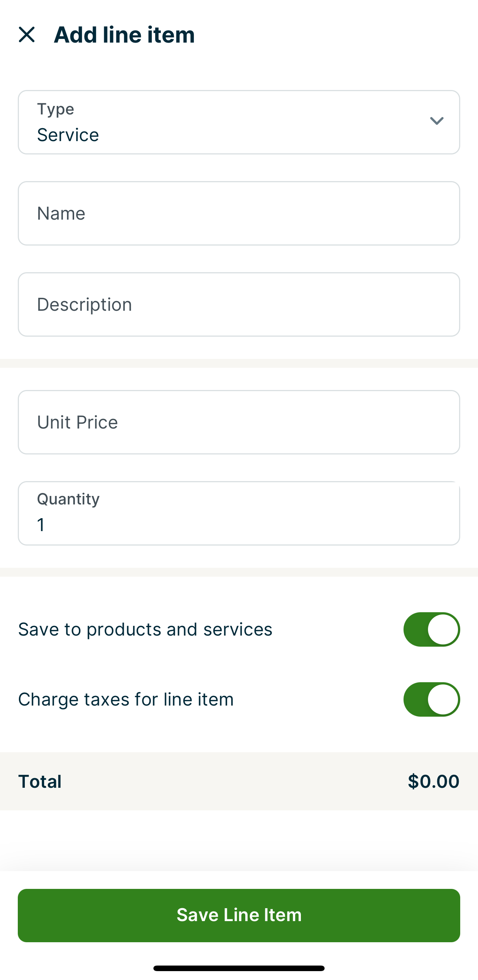This screenshot has width=478, height=980.
Task: Focus the Name input field
Action: (239, 213)
